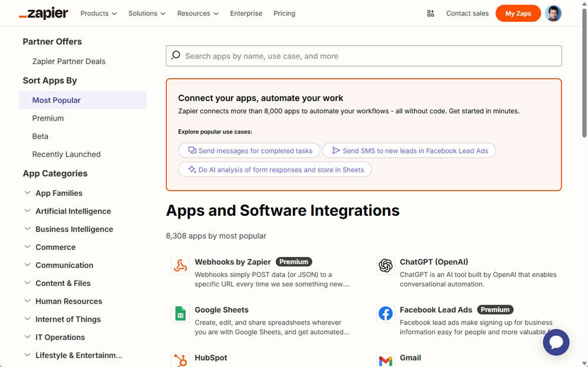Open Webhooks by Zapier title link

click(x=232, y=262)
